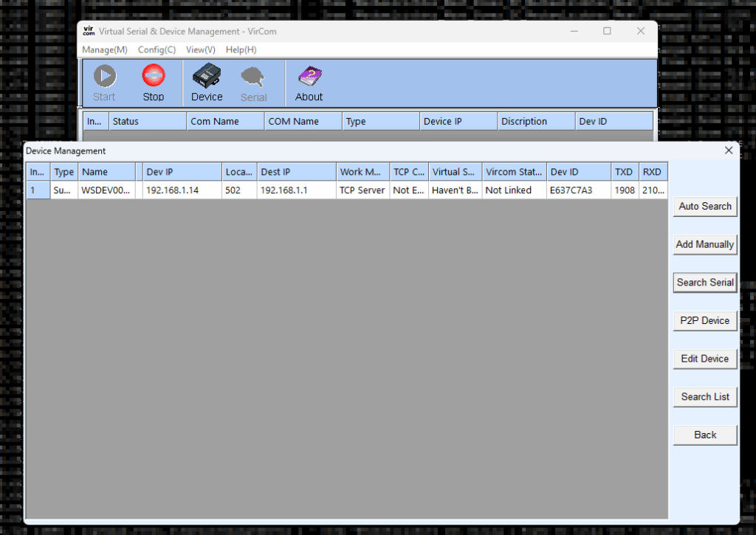Click the TXD column header

pos(625,172)
